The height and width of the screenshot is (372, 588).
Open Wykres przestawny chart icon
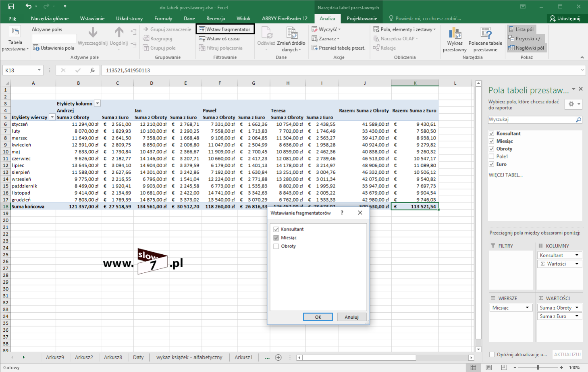pos(455,33)
